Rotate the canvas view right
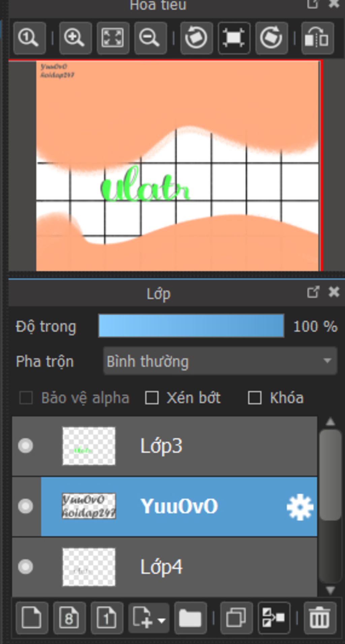345x644 pixels. tap(272, 38)
